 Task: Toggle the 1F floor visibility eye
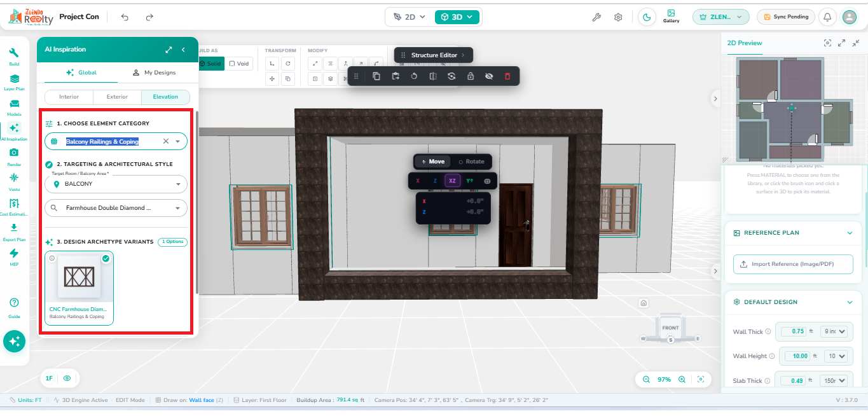tap(67, 378)
